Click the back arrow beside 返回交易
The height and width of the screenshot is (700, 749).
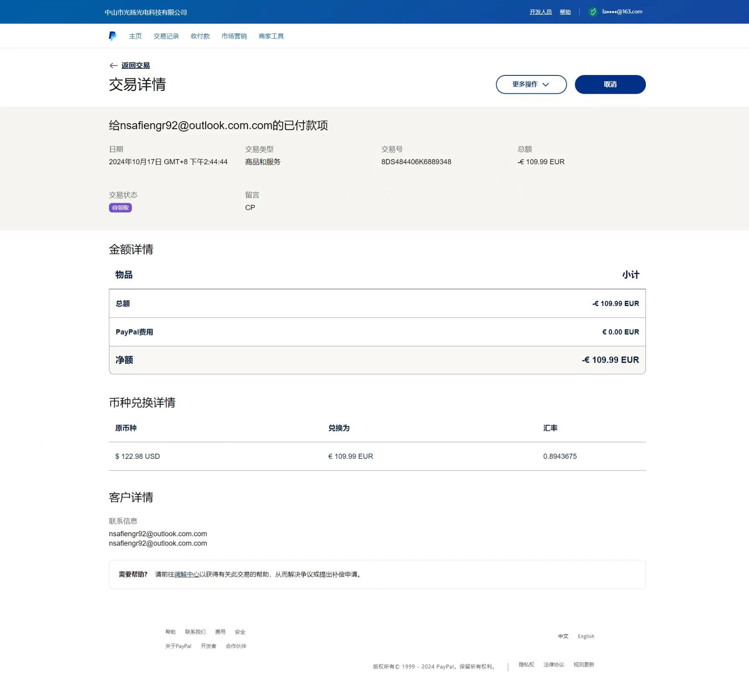pyautogui.click(x=113, y=65)
